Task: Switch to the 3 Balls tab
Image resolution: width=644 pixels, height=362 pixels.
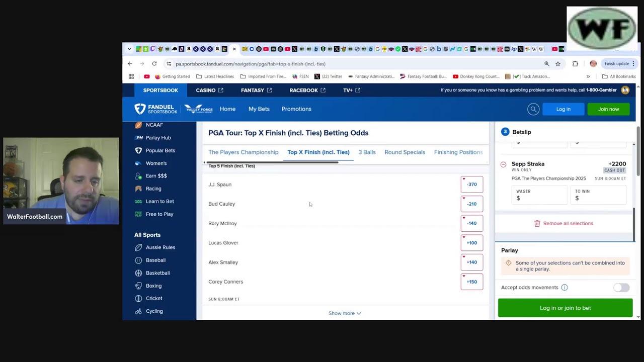Action: [367, 152]
